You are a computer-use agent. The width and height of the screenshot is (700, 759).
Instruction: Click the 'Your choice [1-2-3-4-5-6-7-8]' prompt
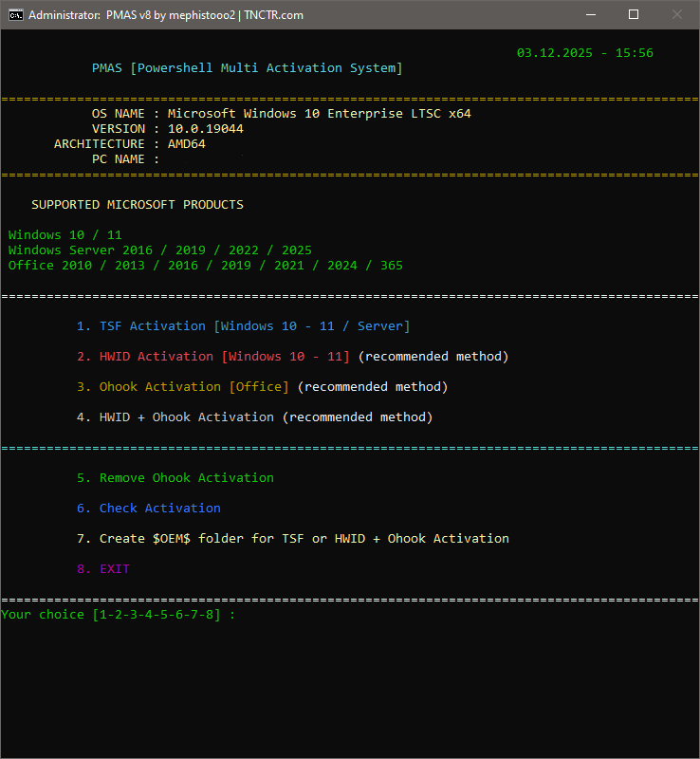click(118, 615)
